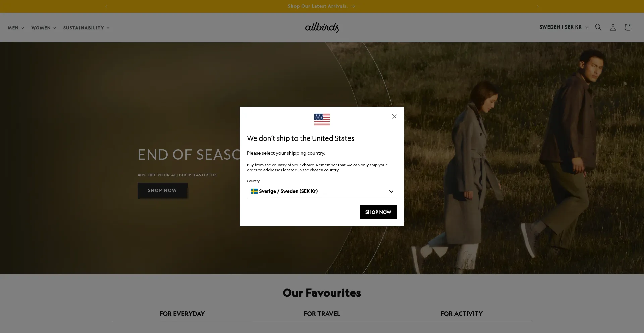Follow the Shop Our Latest Arrivals link
Screen dimensions: 644x333
(321, 6)
